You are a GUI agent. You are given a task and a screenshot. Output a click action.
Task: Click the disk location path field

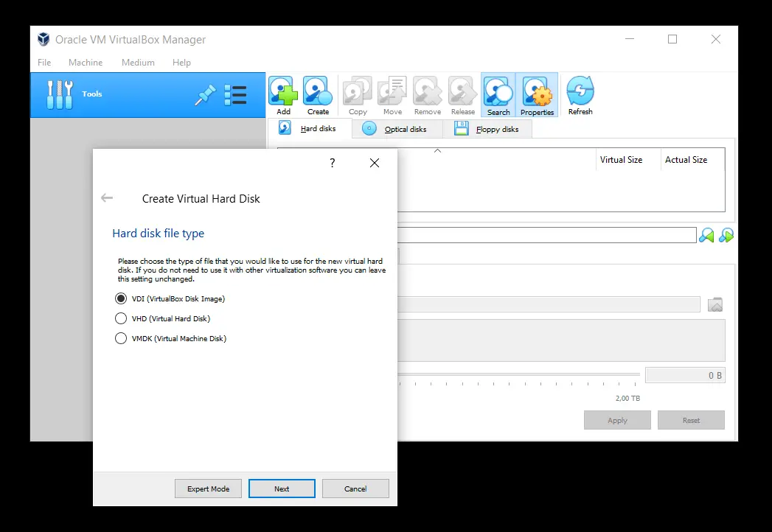(x=549, y=304)
